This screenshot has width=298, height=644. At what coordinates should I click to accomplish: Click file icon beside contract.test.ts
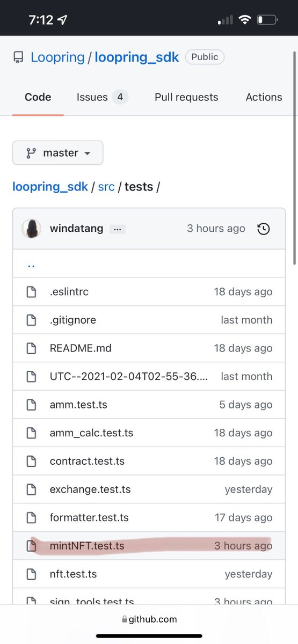32,461
